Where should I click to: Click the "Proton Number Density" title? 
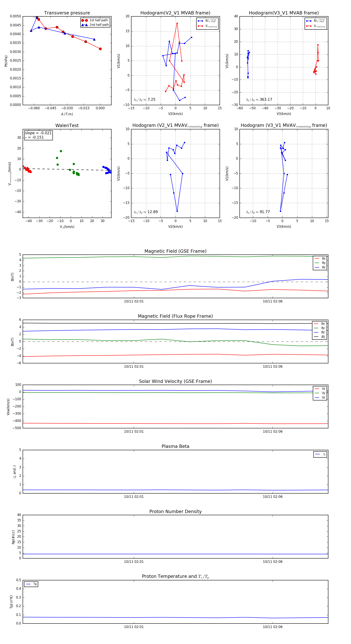coord(175,511)
